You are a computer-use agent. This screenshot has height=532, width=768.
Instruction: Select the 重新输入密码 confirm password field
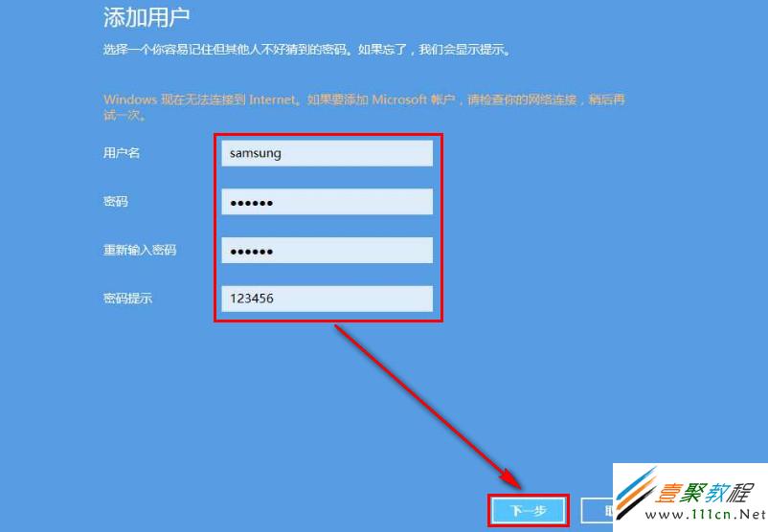coord(328,250)
